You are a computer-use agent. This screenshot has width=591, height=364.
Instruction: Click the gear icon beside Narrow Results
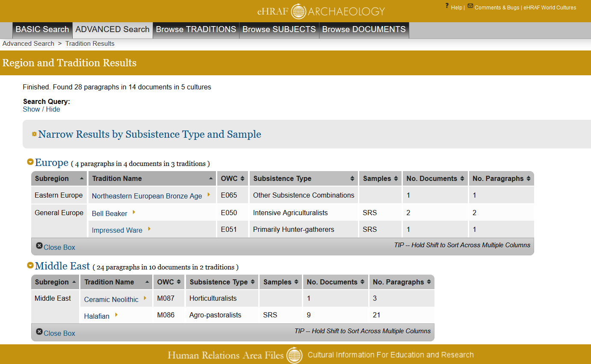click(x=34, y=134)
